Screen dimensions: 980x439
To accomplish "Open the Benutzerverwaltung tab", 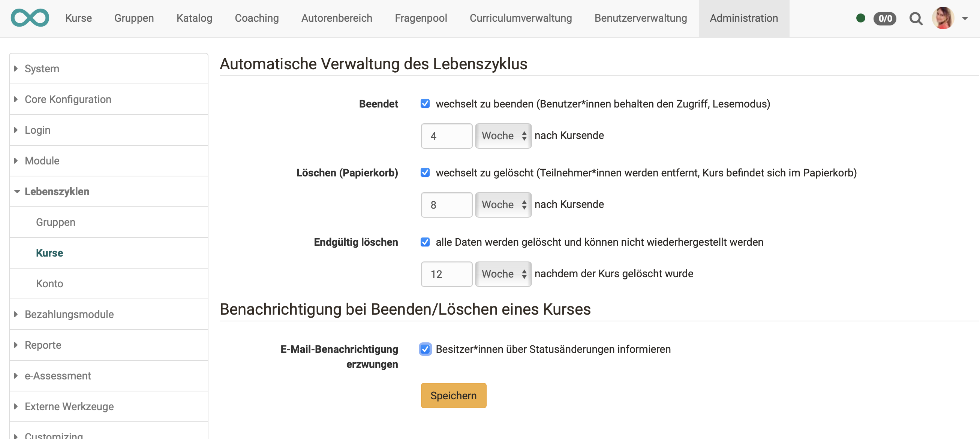I will tap(641, 18).
